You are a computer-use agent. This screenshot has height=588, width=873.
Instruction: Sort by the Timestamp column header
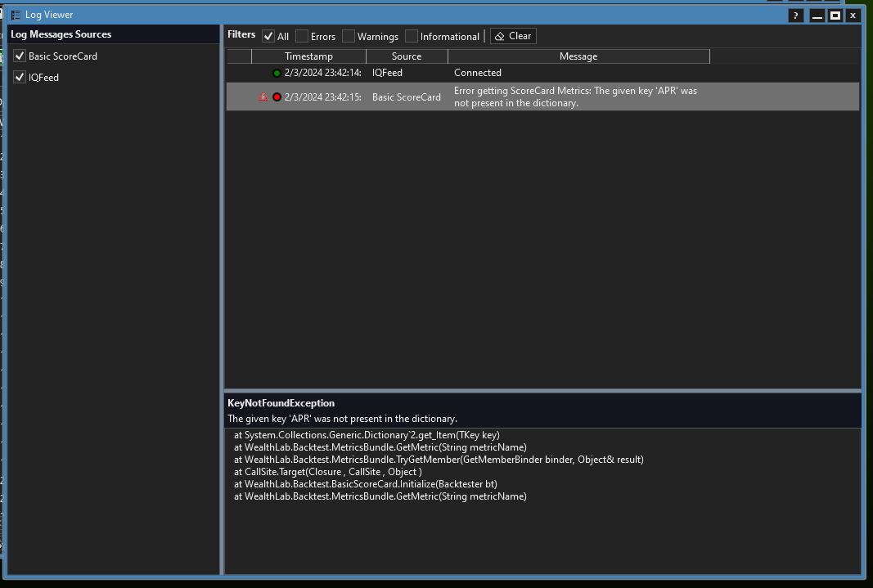(x=308, y=56)
